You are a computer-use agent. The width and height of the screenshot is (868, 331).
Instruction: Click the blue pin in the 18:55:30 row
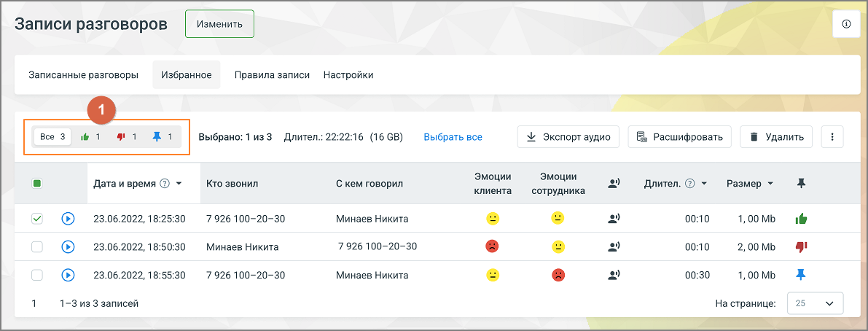coord(801,275)
